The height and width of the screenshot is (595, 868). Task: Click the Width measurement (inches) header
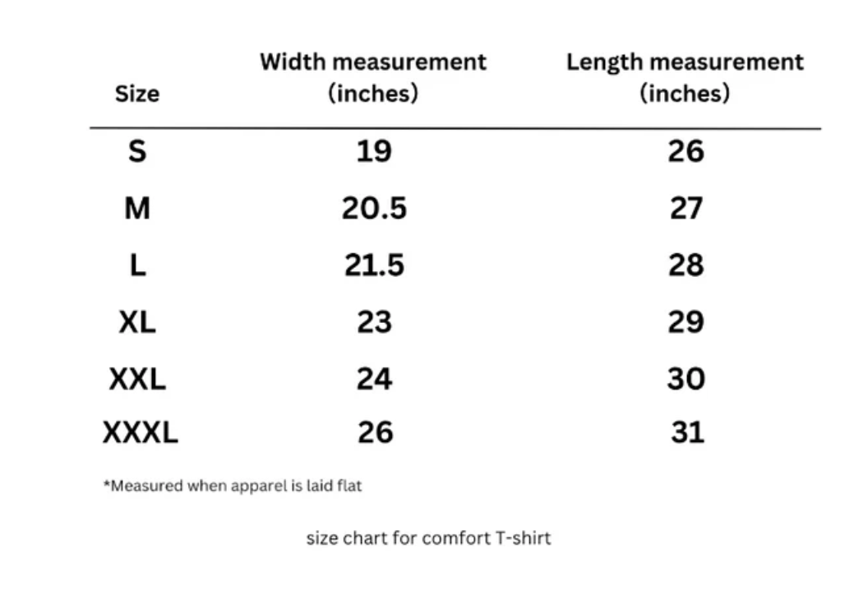(373, 77)
